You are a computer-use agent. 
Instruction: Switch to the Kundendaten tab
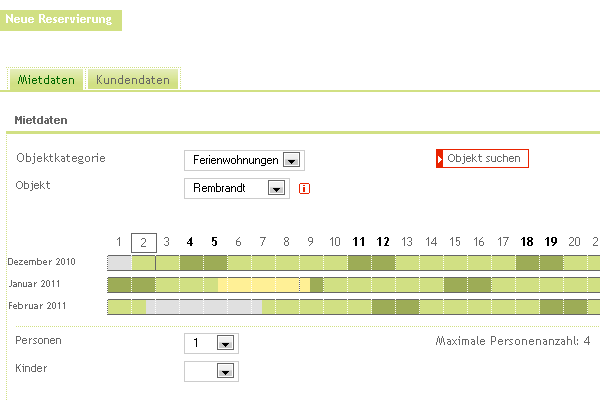(x=133, y=80)
